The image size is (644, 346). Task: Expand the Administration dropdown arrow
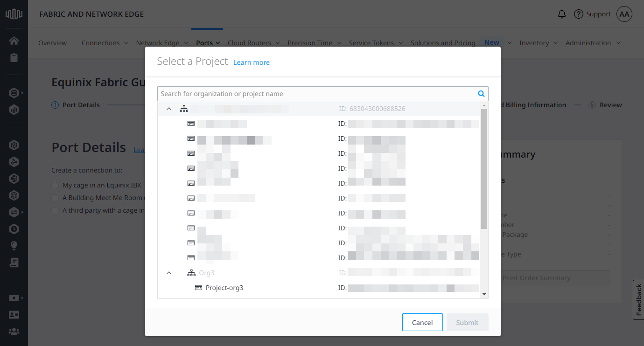click(x=618, y=43)
